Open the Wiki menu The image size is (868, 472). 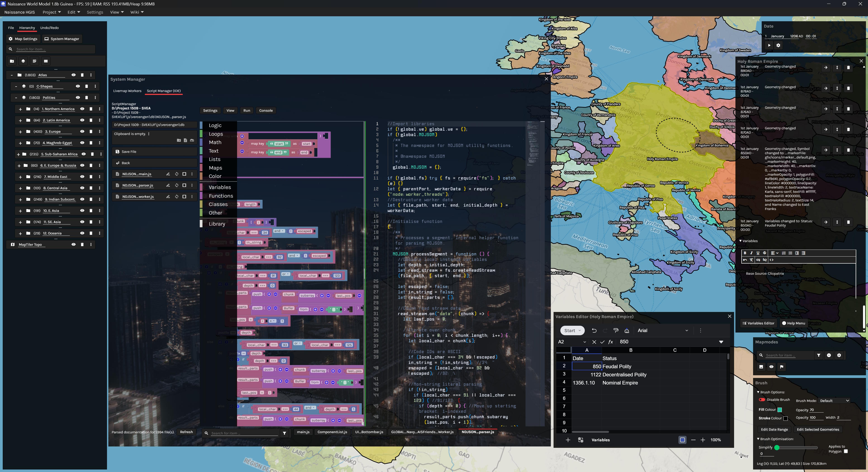coord(137,12)
